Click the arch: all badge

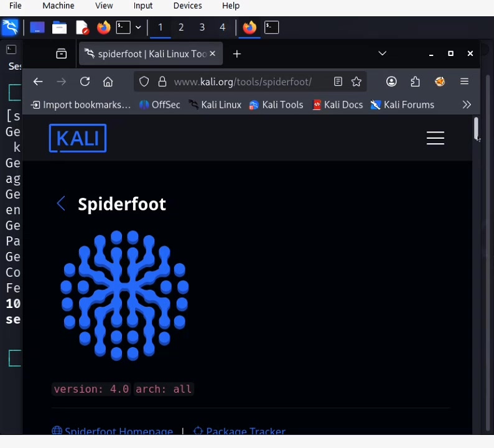coord(164,389)
